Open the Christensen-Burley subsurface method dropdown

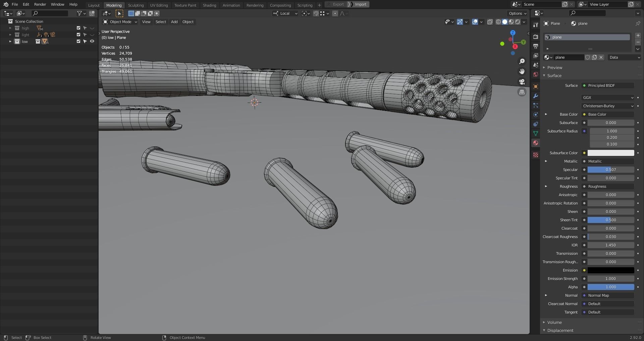pyautogui.click(x=608, y=106)
